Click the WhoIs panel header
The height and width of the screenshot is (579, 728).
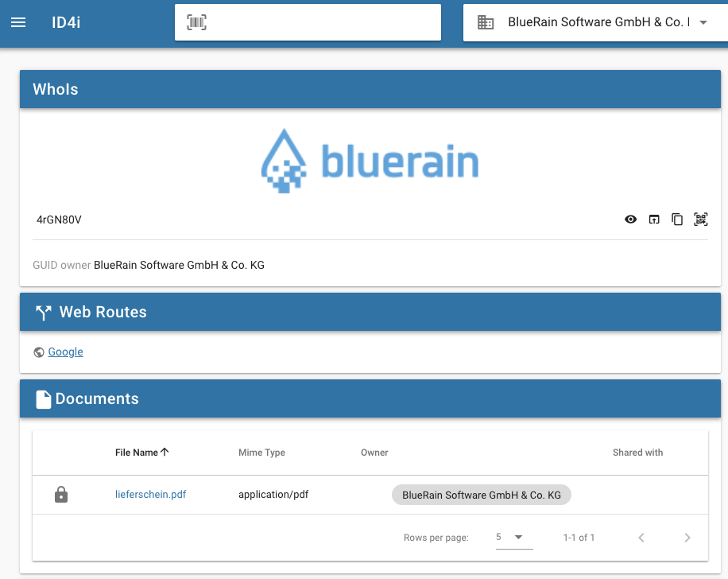click(x=370, y=89)
